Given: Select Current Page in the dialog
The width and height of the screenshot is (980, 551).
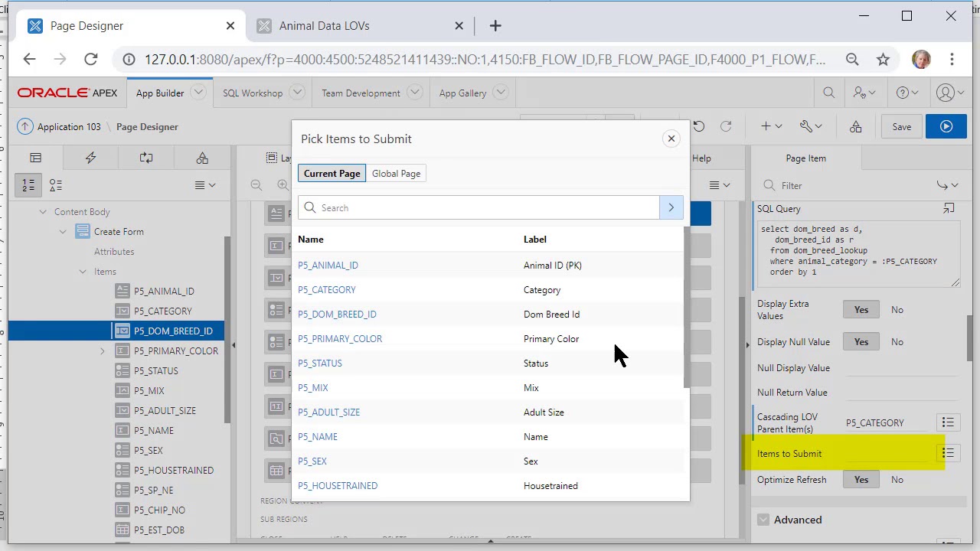Looking at the screenshot, I should (x=332, y=174).
